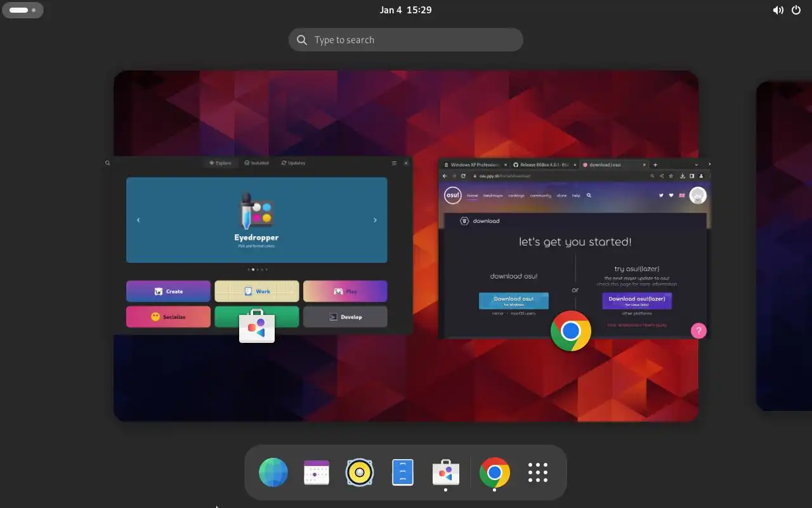812x508 pixels.
Task: Click Chrome's profile avatar icon in toolbar
Action: (701, 176)
